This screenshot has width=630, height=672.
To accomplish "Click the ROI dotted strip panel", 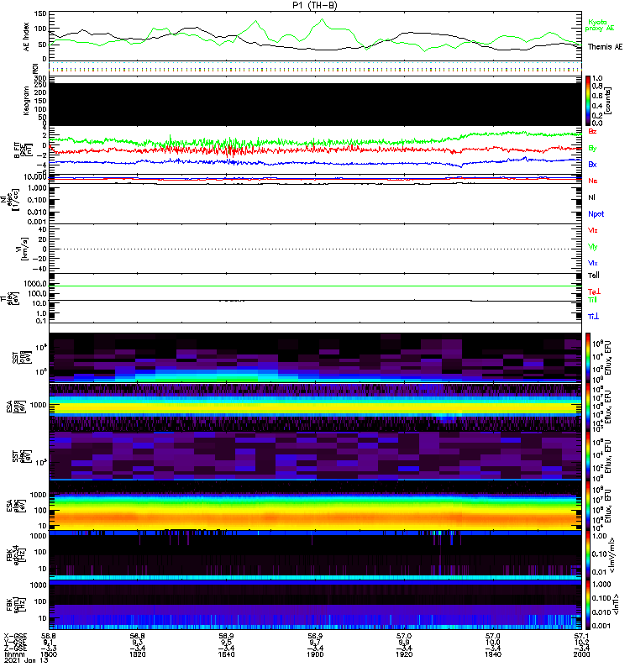I will [x=315, y=68].
